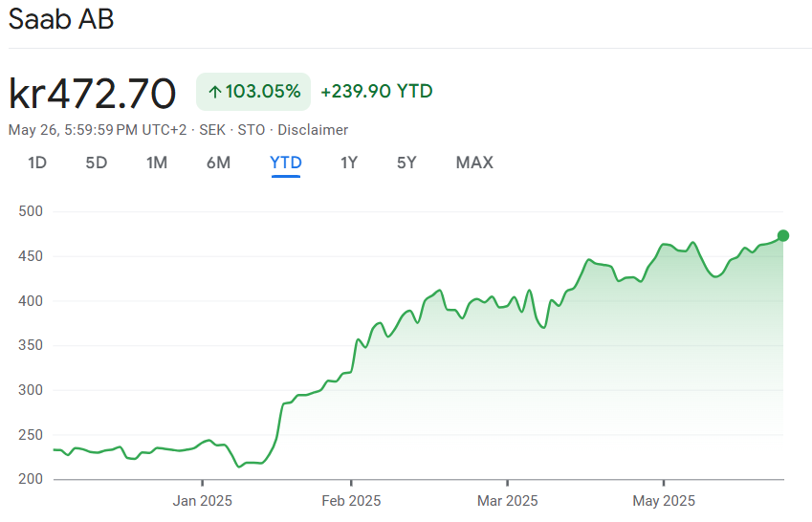Open the Disclaimer link

tap(313, 130)
